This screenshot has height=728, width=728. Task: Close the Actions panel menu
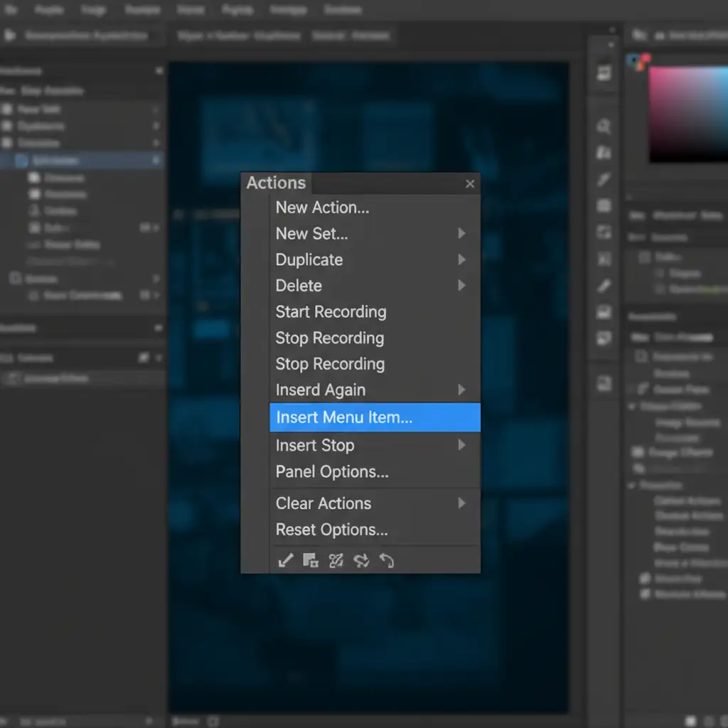(x=469, y=184)
